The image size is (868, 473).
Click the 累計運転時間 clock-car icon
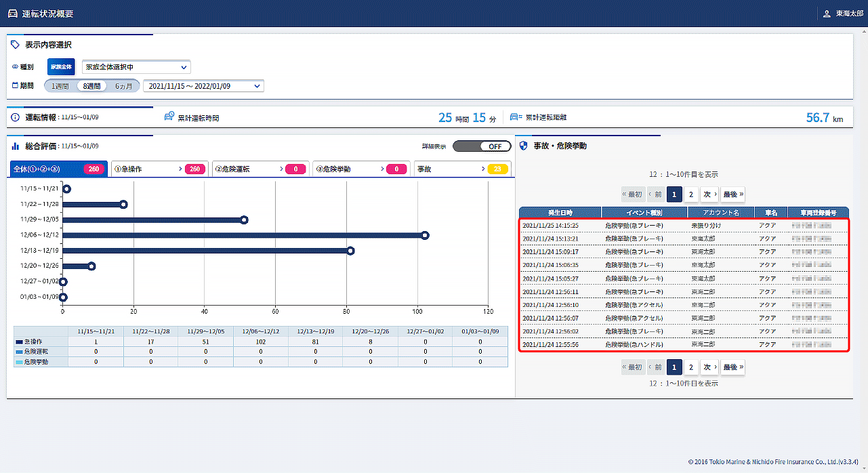[x=169, y=117]
